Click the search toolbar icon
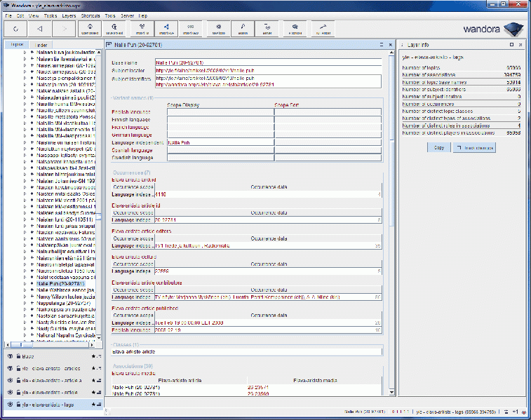The width and height of the screenshot is (531, 420). 243,29
